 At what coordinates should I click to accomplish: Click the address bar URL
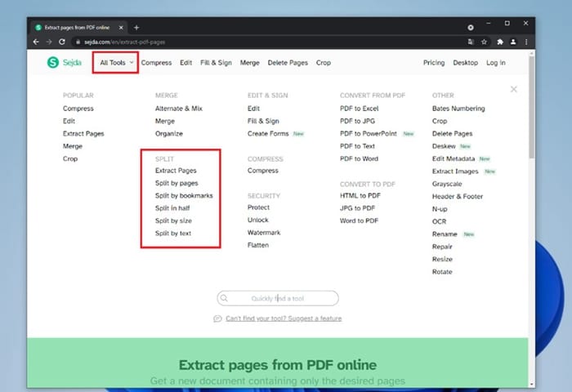125,42
